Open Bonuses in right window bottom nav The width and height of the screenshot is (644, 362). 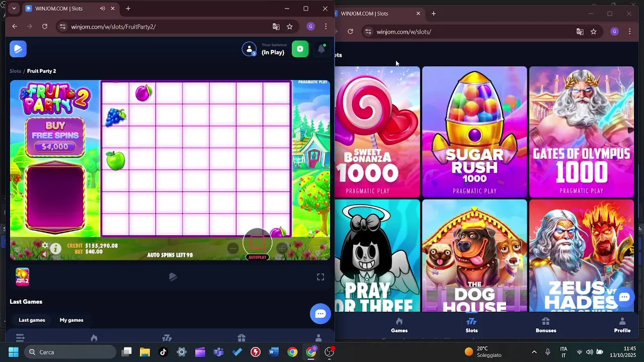pos(546,325)
